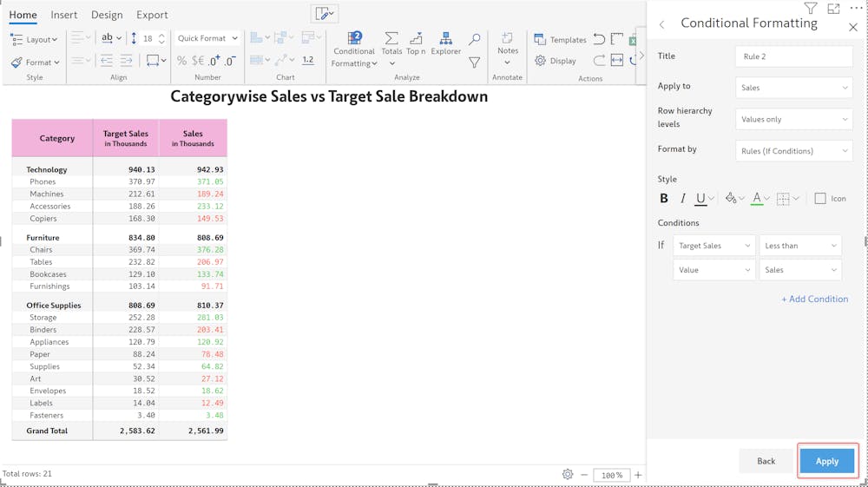
Task: Open the Export tab
Action: pos(152,15)
